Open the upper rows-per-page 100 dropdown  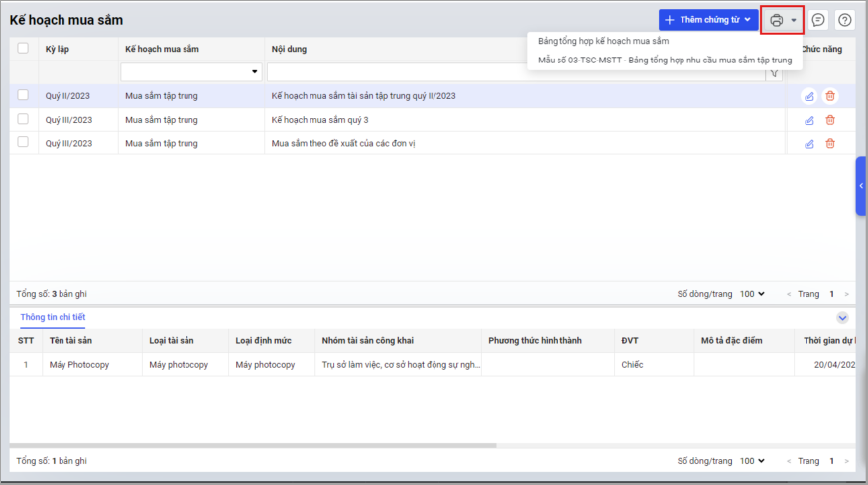click(x=753, y=294)
